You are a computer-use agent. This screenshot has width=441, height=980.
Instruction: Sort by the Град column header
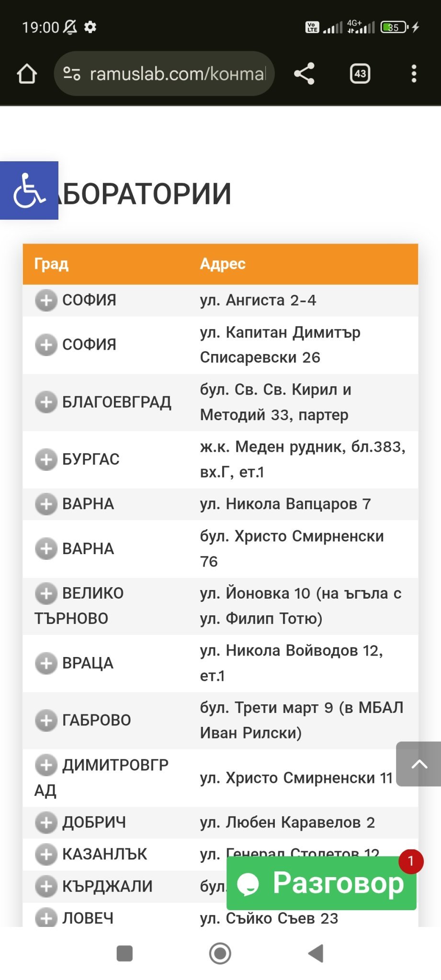(x=52, y=264)
